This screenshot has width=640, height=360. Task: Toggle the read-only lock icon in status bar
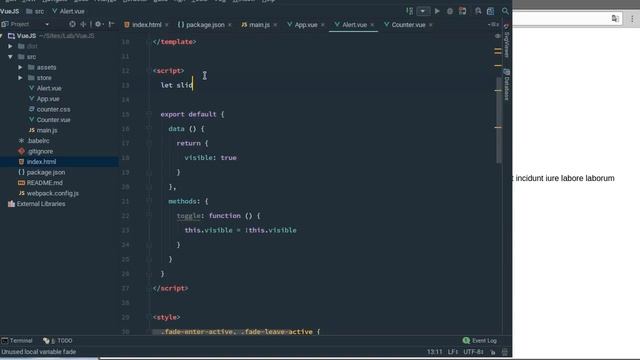[x=493, y=352]
